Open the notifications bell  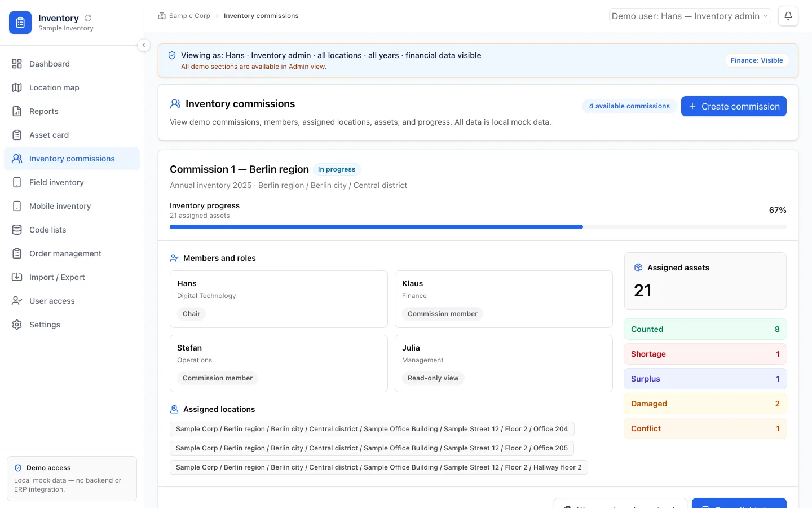point(788,16)
